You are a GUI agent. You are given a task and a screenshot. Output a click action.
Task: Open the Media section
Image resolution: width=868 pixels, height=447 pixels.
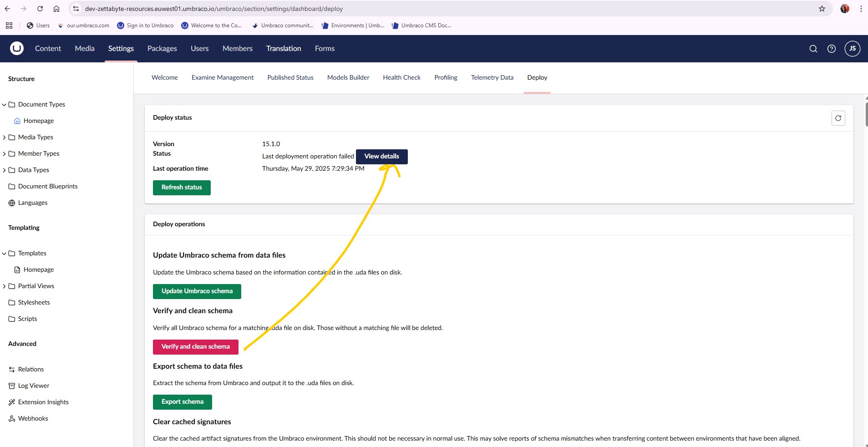coord(85,49)
